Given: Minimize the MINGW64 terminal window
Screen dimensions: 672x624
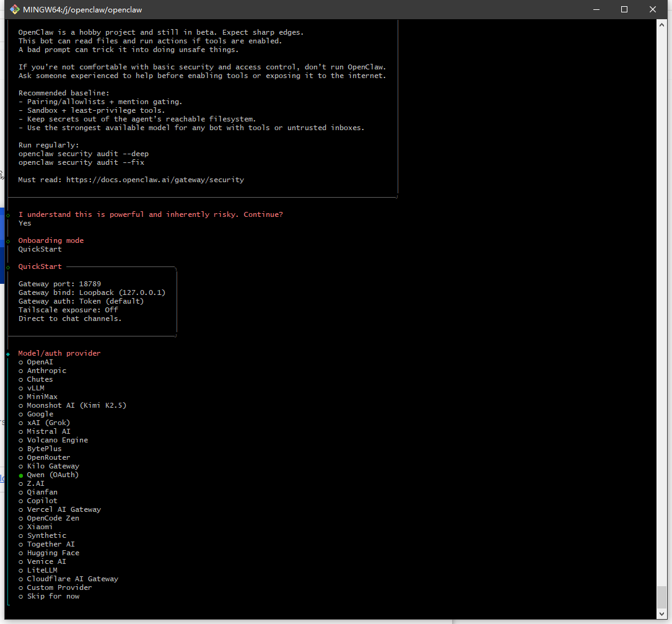Looking at the screenshot, I should pyautogui.click(x=596, y=9).
